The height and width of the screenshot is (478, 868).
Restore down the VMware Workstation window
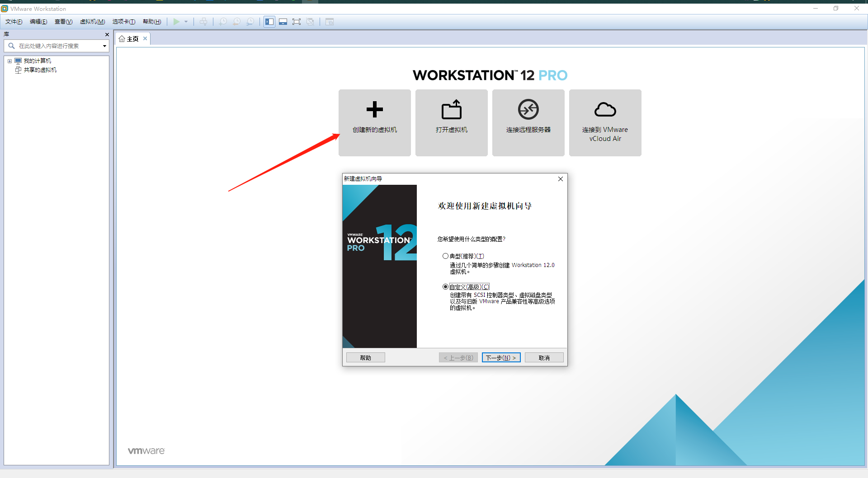click(836, 8)
